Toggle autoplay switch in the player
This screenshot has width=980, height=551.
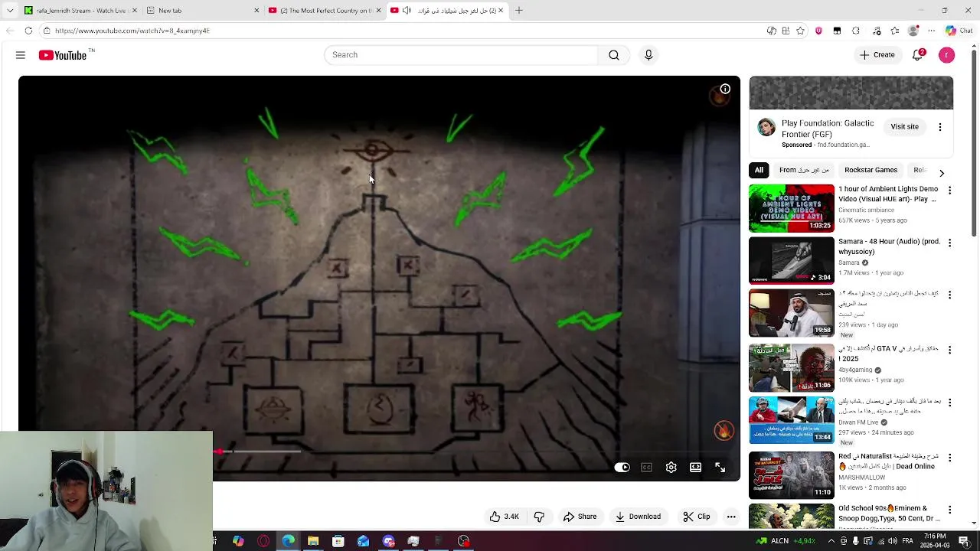point(622,468)
